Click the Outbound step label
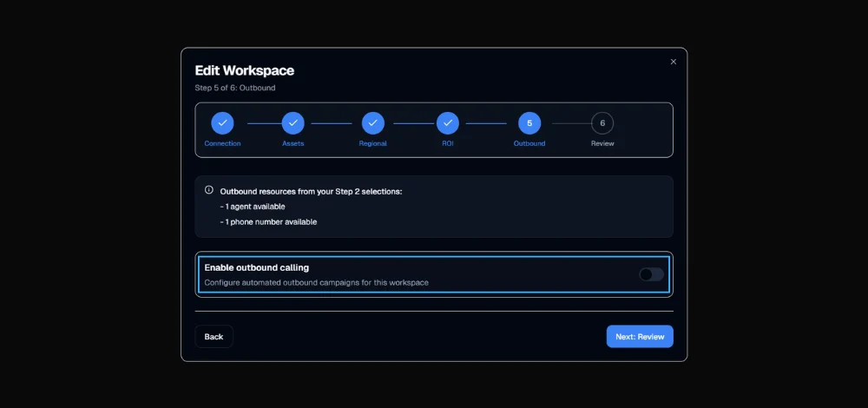The width and height of the screenshot is (868, 408). pyautogui.click(x=529, y=143)
